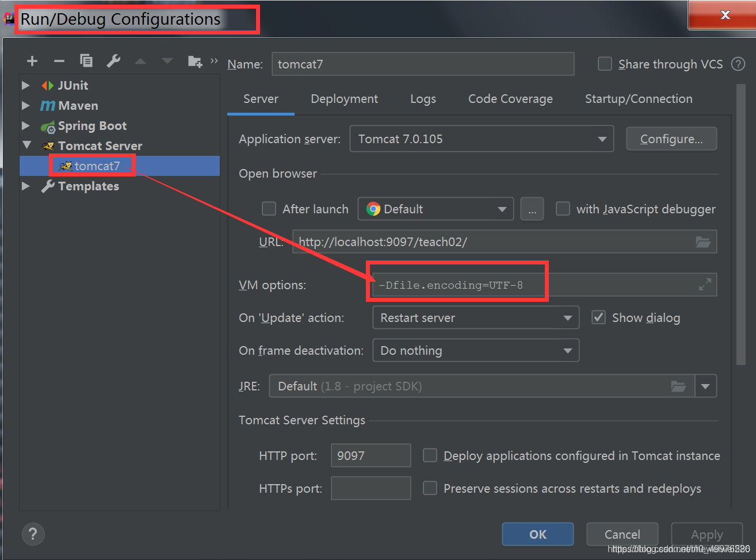Expand the Spring Boot tree node
Screen dimensions: 756x560
point(26,125)
